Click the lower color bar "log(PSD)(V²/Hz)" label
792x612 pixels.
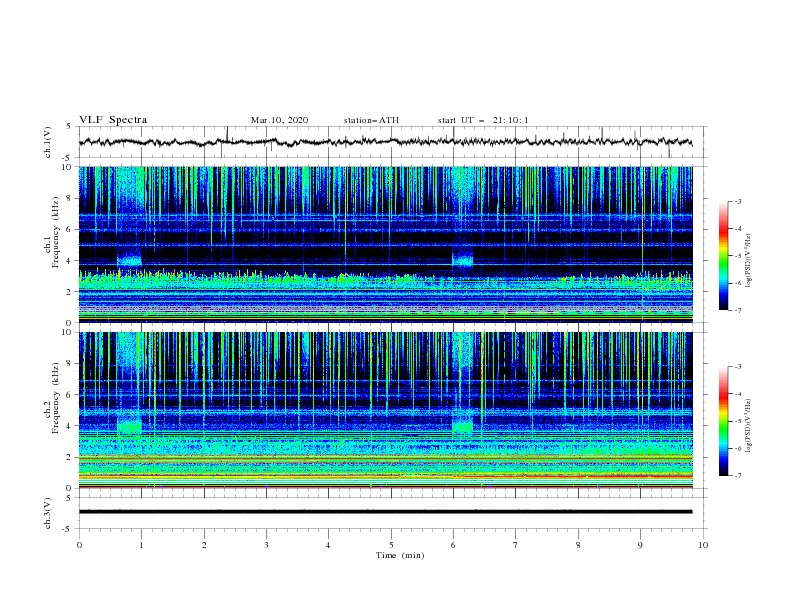pyautogui.click(x=749, y=426)
